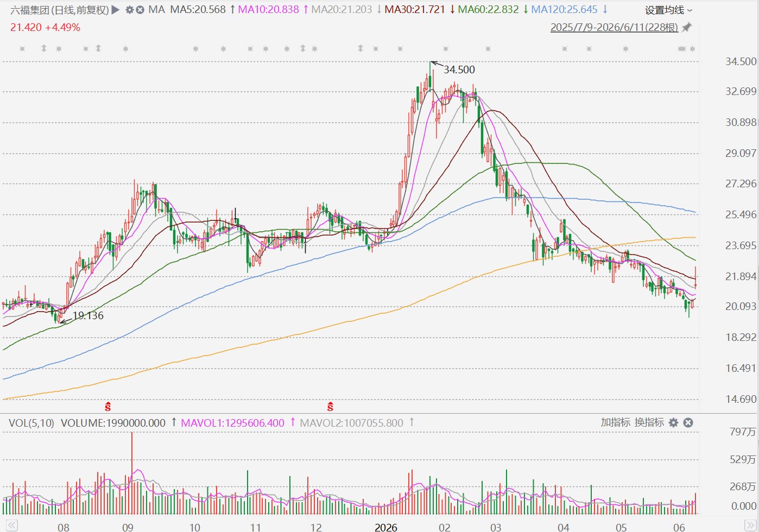Click the 19.136 low price annotation
Image resolution: width=759 pixels, height=532 pixels.
click(88, 315)
